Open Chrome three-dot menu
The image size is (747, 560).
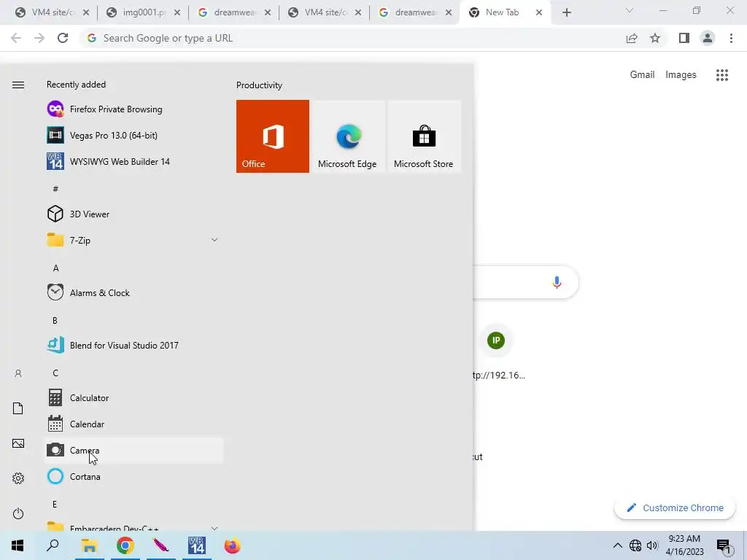731,38
